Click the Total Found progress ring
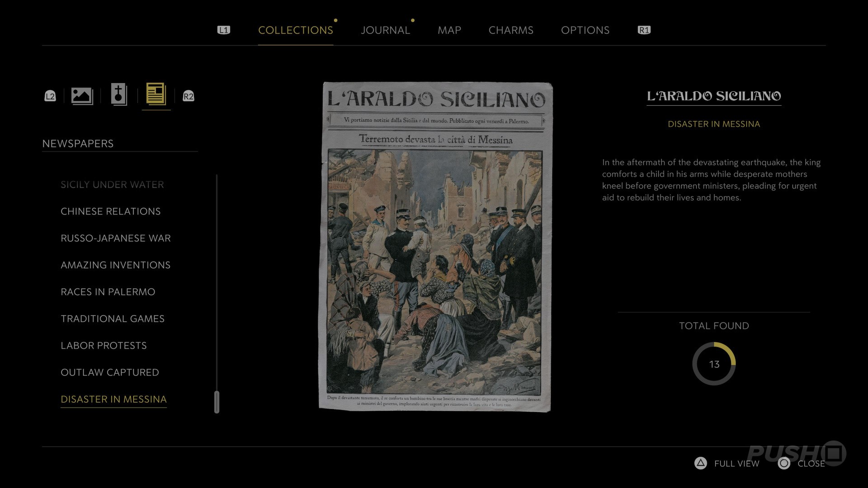The image size is (868, 488). 714,364
